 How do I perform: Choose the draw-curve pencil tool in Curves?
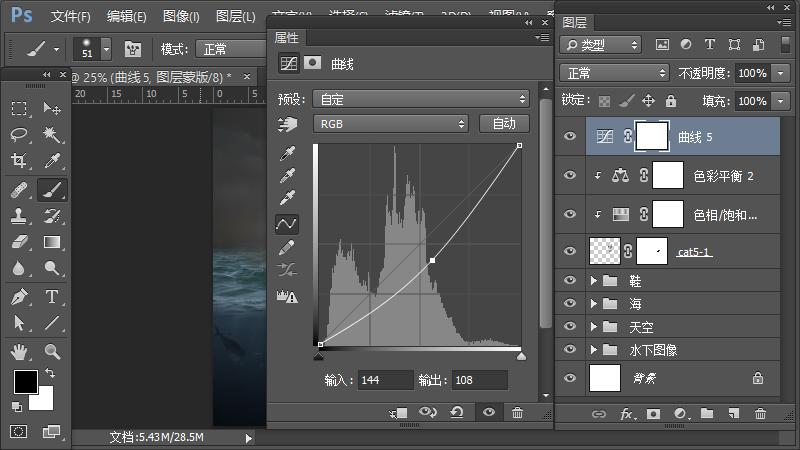(287, 247)
